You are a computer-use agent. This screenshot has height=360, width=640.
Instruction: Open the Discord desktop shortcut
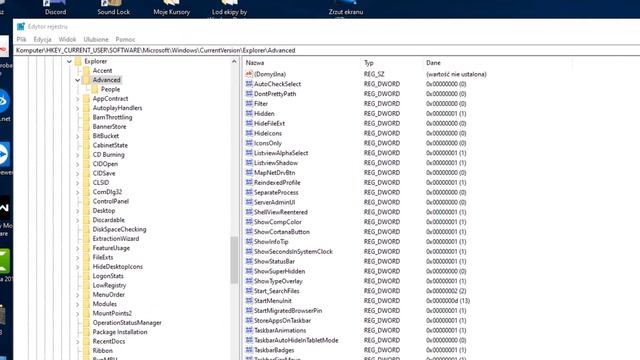(x=55, y=8)
